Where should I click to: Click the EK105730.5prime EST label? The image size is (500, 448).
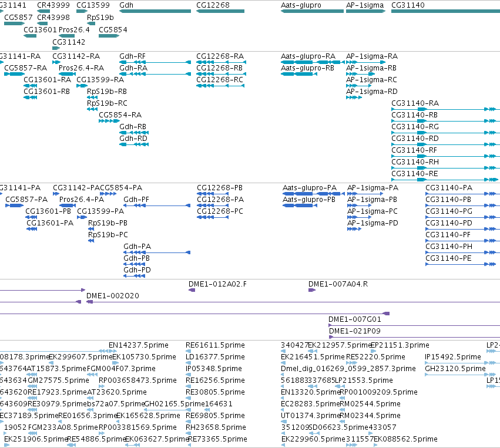click(144, 357)
